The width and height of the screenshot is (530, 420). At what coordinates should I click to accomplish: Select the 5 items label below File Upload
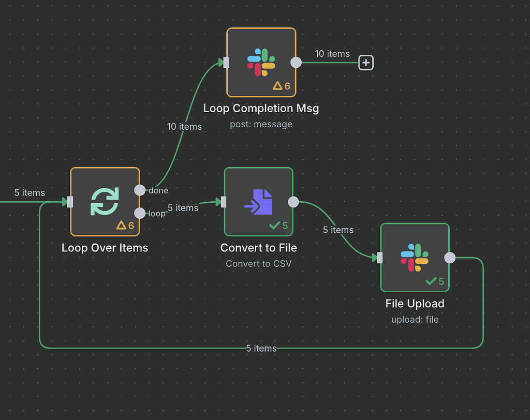261,348
